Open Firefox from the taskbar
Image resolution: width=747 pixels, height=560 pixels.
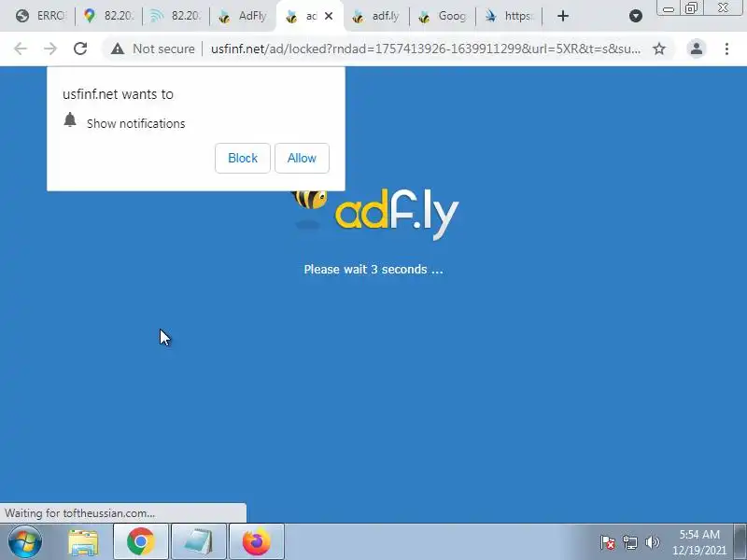coord(256,542)
